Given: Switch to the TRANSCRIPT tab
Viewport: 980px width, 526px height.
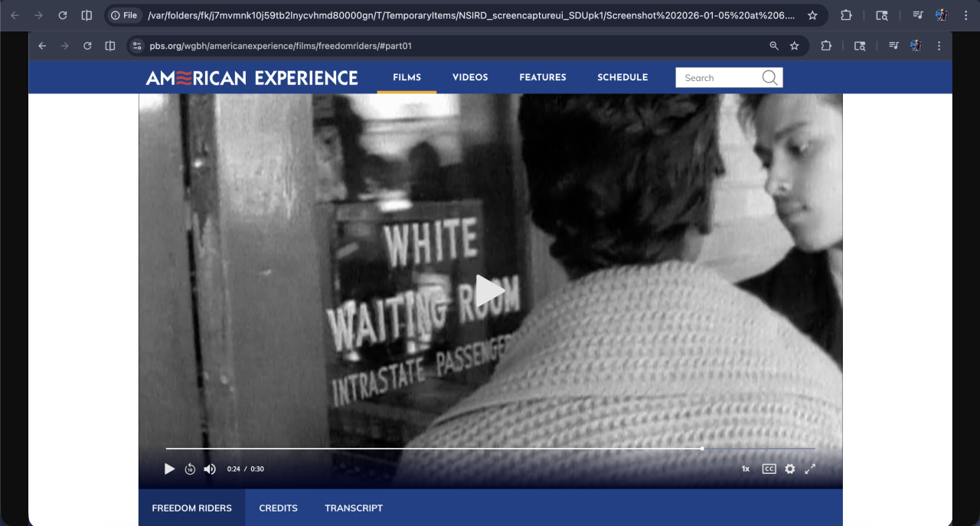Looking at the screenshot, I should coord(354,508).
